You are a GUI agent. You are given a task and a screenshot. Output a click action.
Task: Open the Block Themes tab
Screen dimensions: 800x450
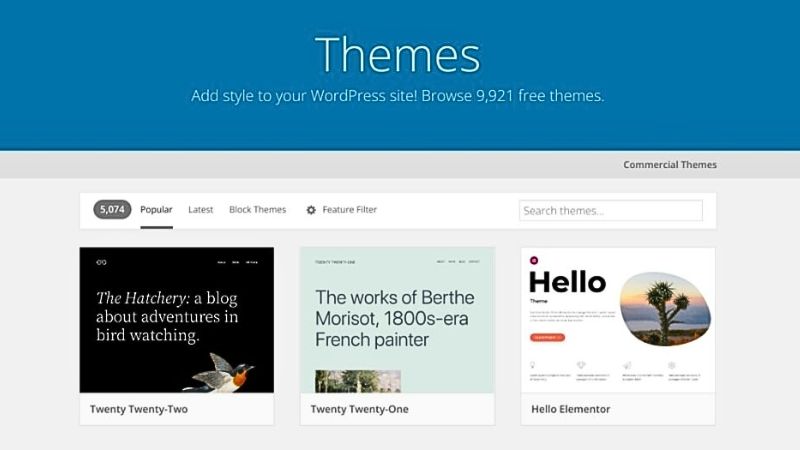point(257,210)
